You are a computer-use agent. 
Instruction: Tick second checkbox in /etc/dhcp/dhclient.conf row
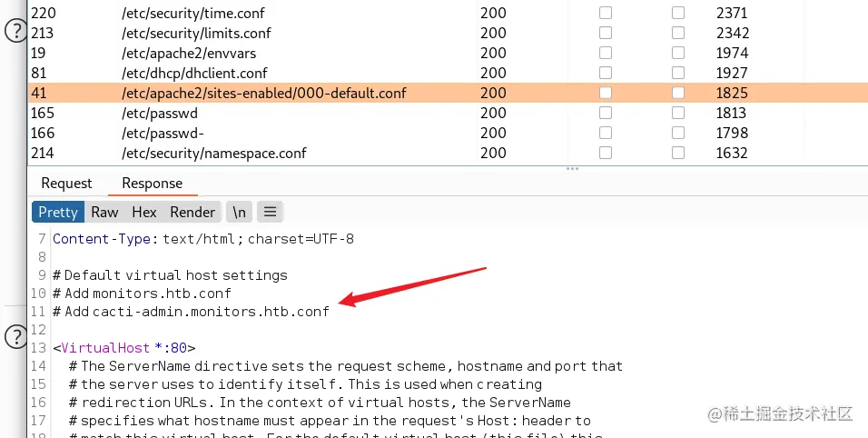coord(678,73)
